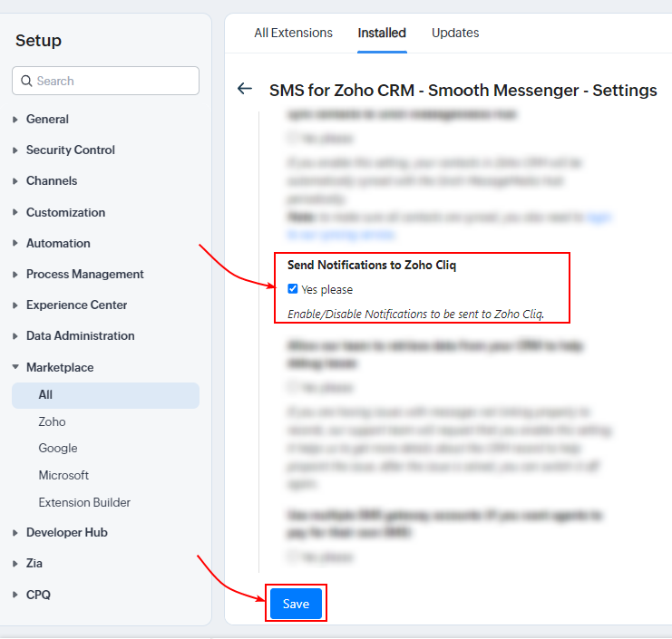Screen dimensions: 672x639
Task: Expand the Experience Center arrow
Action: [x=15, y=305]
